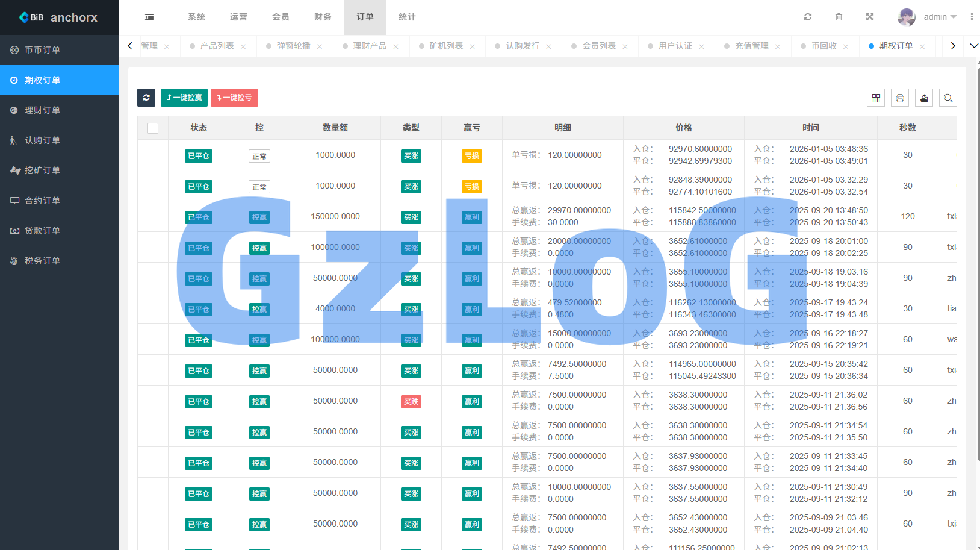Switch to the 会员列表 tab
The image size is (980, 550).
coord(598,46)
